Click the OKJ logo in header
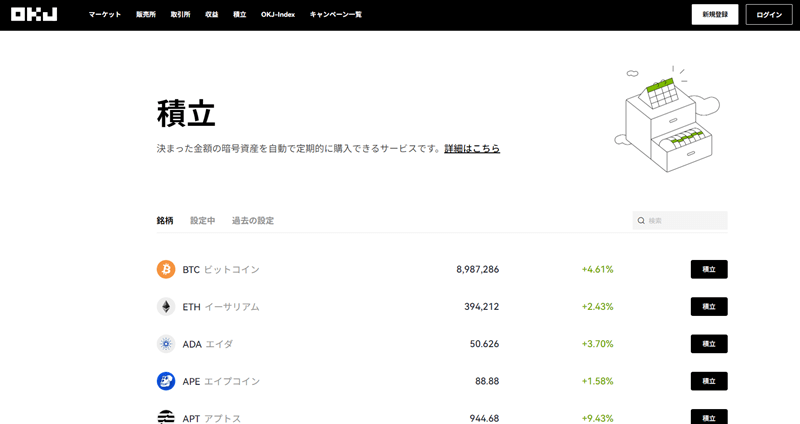800x424 pixels. tap(34, 15)
